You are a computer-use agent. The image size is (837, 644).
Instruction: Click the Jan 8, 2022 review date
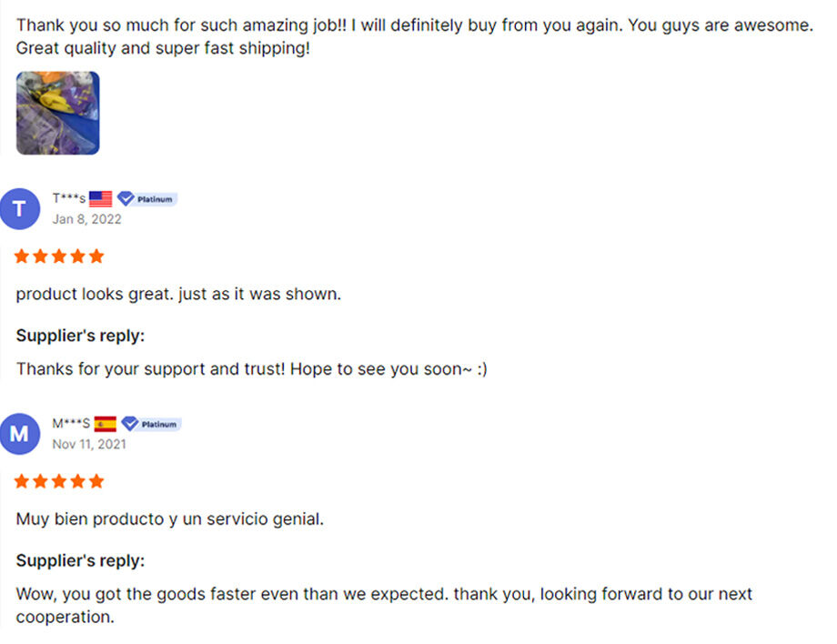86,219
